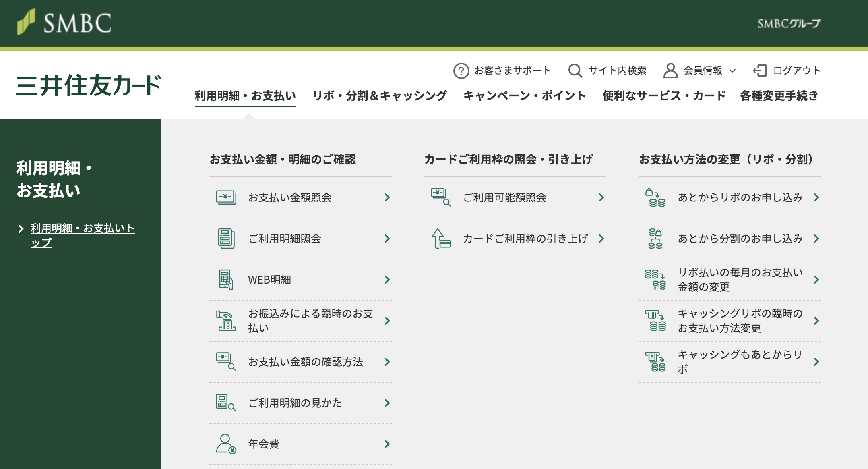Screen dimensions: 868x469
Task: Click the up-arrow card icon for 引き上げ
Action: click(x=441, y=239)
